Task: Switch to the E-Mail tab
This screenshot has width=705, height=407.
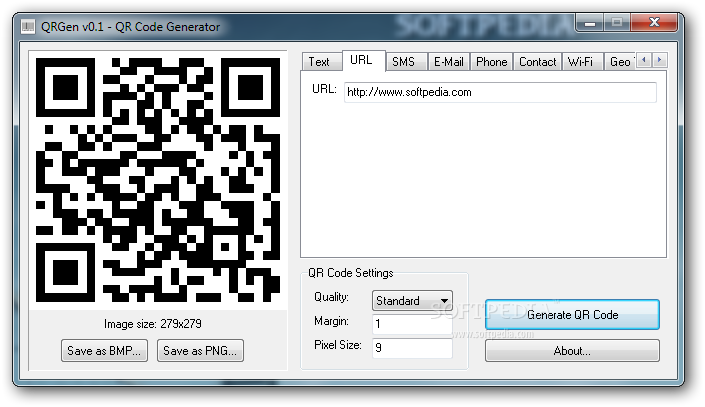Action: pos(449,62)
